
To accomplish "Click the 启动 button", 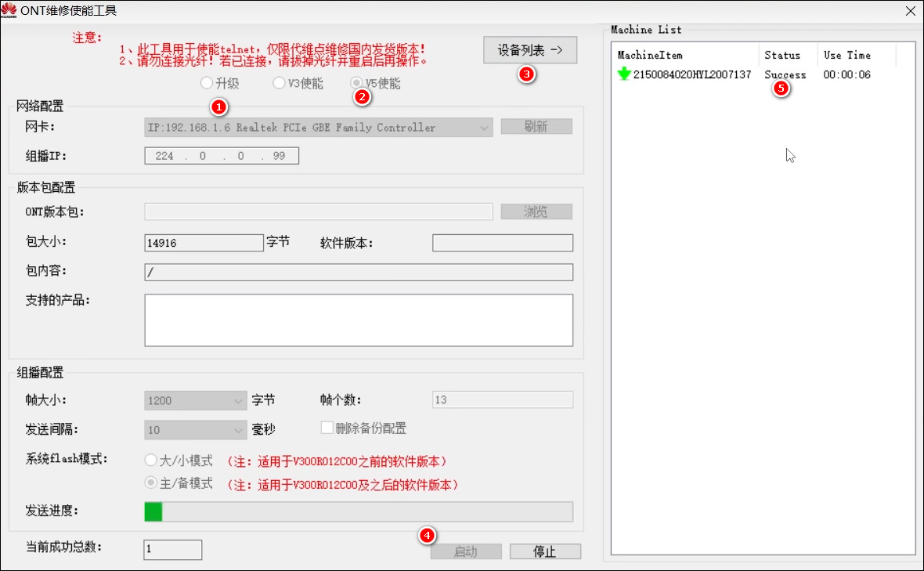I will point(466,551).
